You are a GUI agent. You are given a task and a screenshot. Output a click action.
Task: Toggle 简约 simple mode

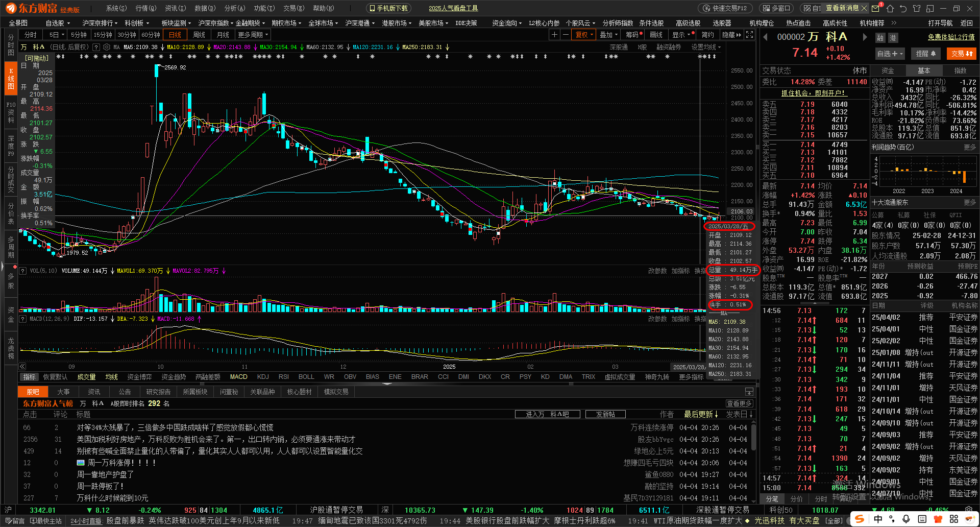click(708, 35)
